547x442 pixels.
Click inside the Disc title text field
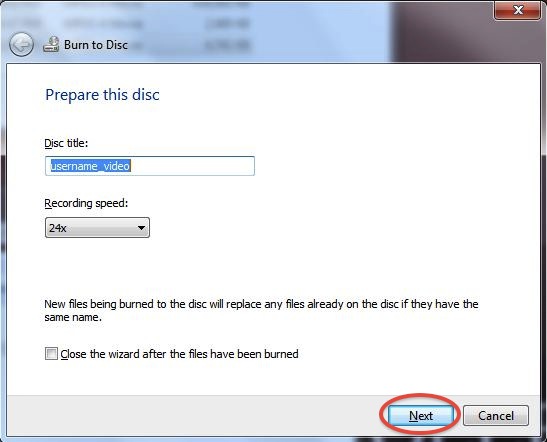pos(150,166)
